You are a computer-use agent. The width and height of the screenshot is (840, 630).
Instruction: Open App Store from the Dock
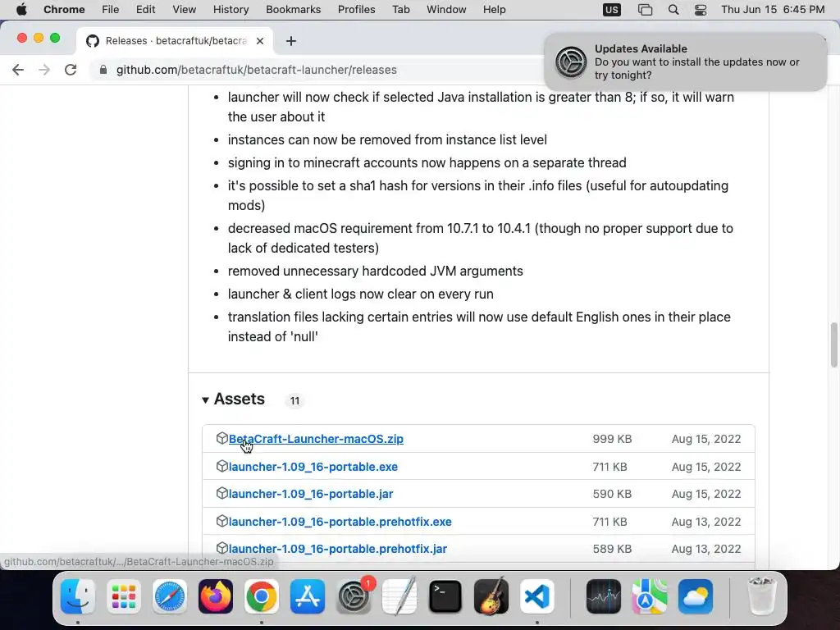[308, 596]
